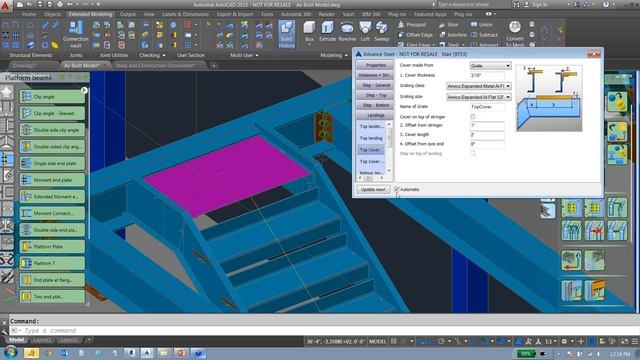Screen dimensions: 640x360
Task: Click the Offset from stringer input field
Action: click(487, 125)
